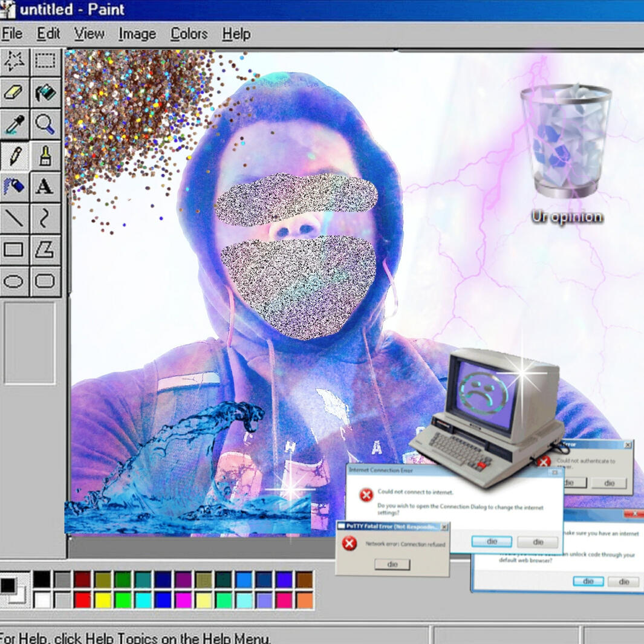
Task: Pick the maroon color swatch
Action: 83,579
